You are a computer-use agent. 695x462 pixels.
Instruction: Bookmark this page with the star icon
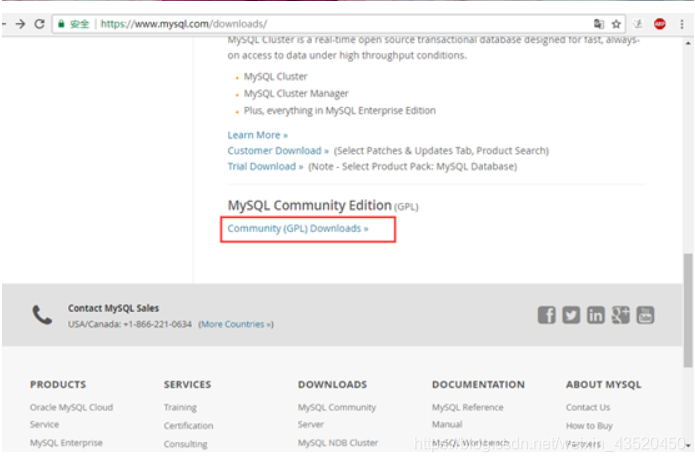click(x=617, y=23)
